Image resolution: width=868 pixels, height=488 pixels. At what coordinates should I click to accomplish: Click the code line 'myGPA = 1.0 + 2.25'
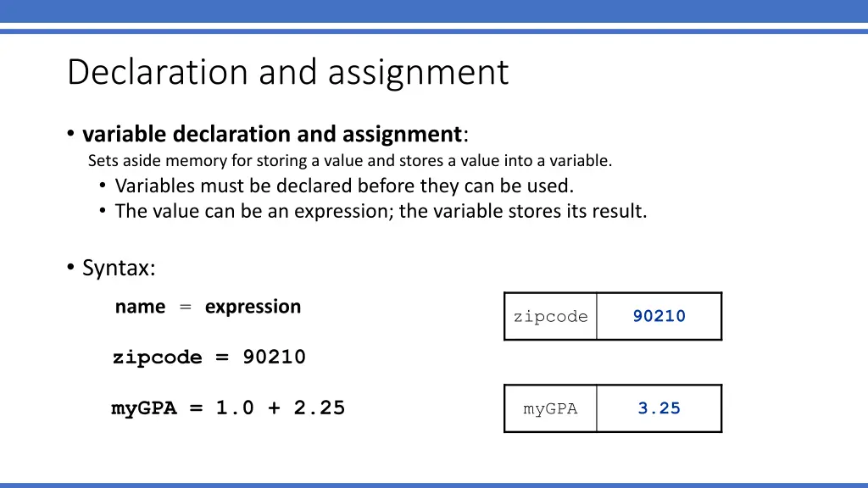[x=228, y=408]
